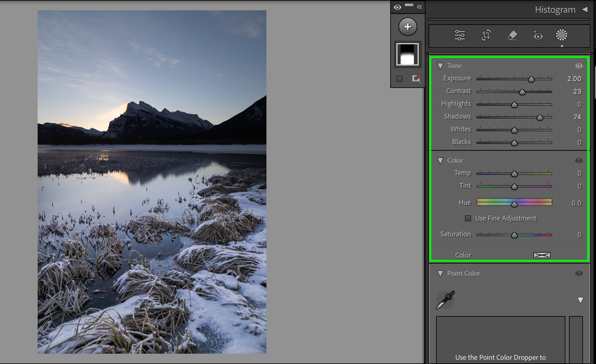Toggle Tone section visibility eye

click(x=579, y=66)
